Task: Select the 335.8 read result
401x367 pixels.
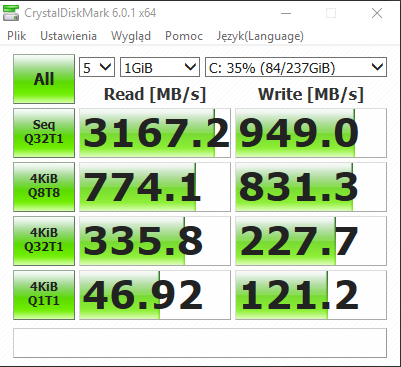Action: pos(155,241)
